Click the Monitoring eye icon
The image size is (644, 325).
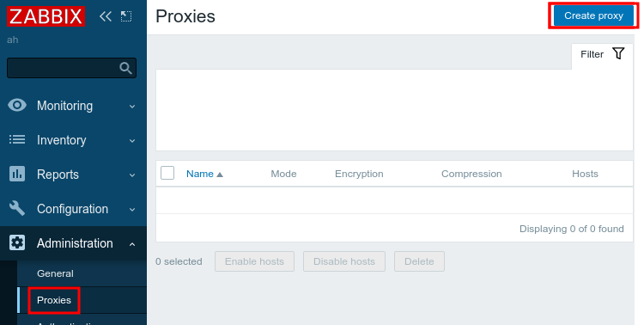click(x=17, y=105)
